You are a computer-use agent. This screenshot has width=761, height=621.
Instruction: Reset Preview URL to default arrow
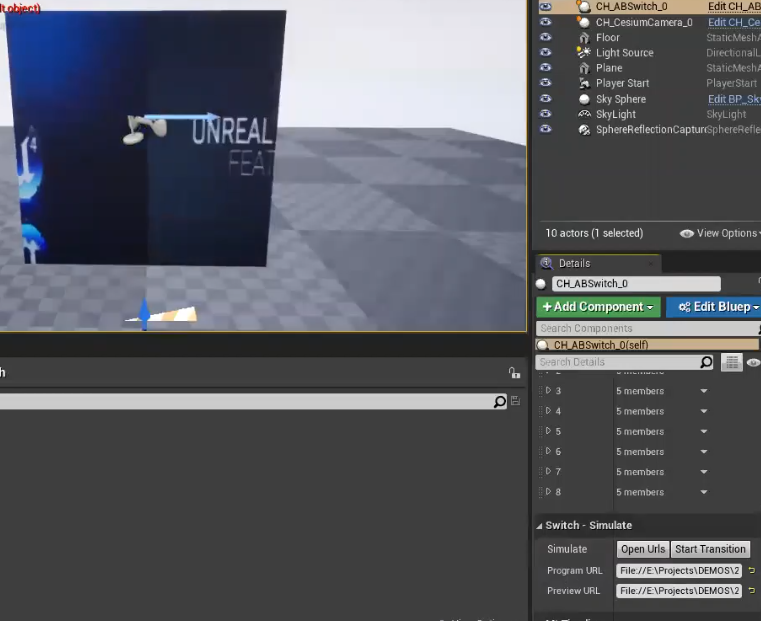coord(752,590)
